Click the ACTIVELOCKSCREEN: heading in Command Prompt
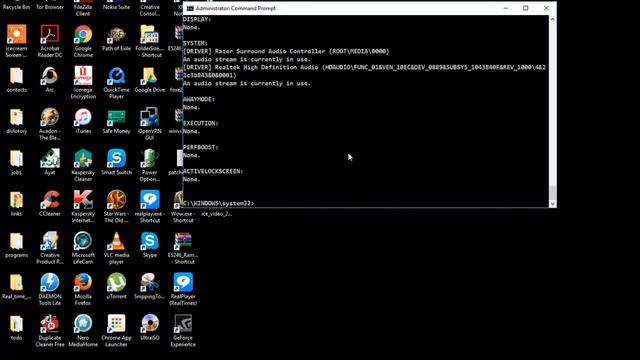The image size is (640, 360). click(x=213, y=171)
